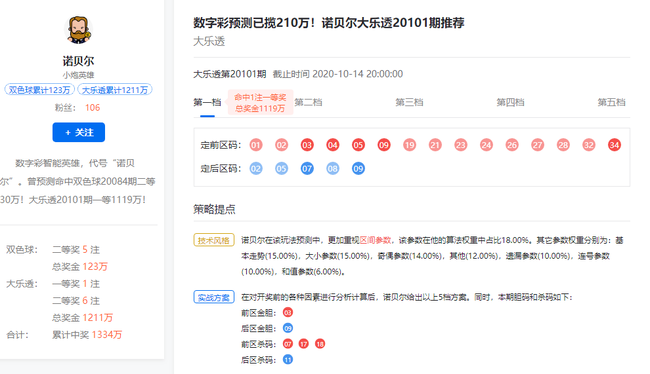Click red front-zone ball 09

[384, 145]
